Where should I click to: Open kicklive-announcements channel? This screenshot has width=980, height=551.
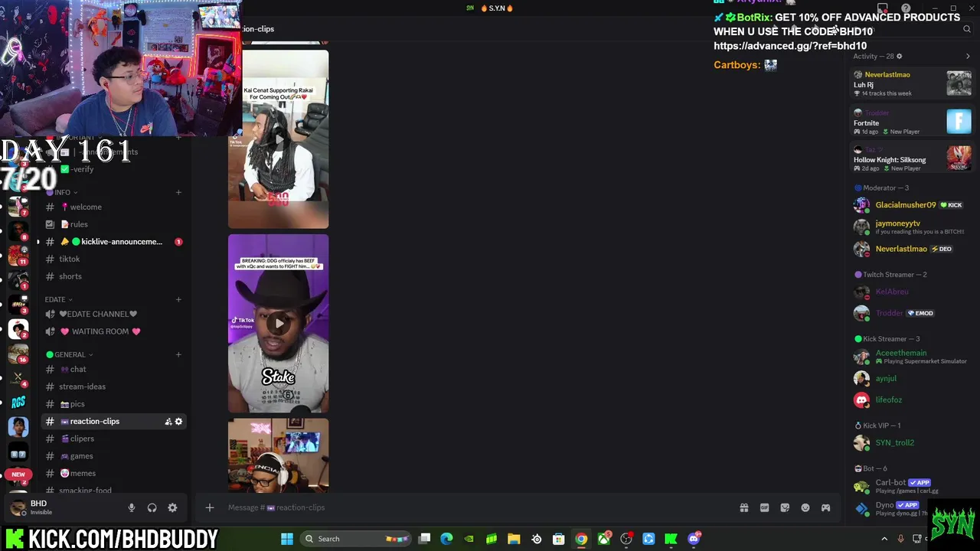(113, 242)
